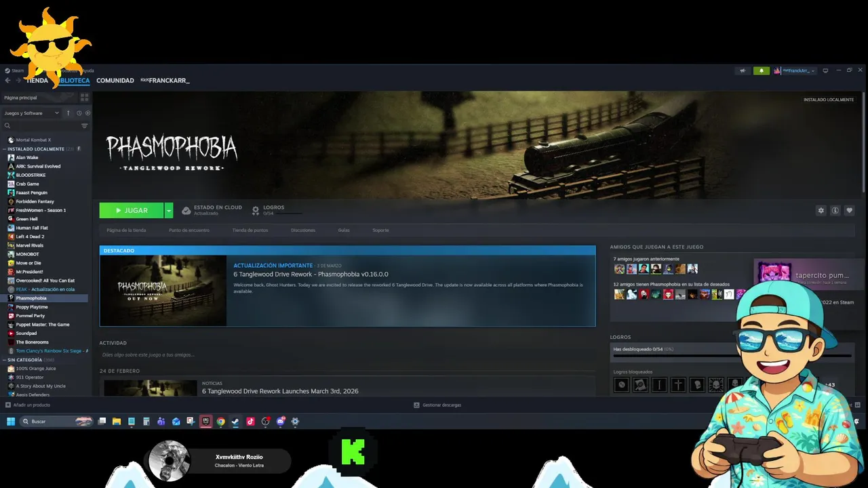
Task: Go back with the navigation arrow
Action: (8, 80)
